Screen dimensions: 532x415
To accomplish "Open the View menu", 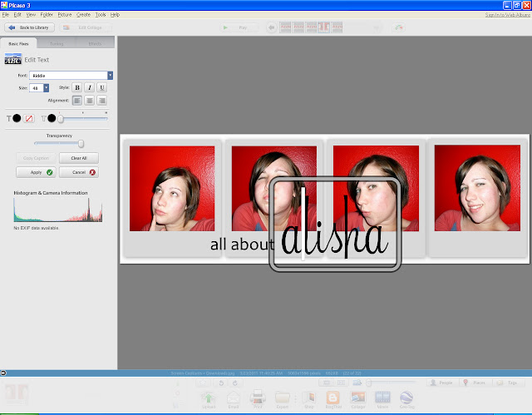I will click(x=31, y=15).
